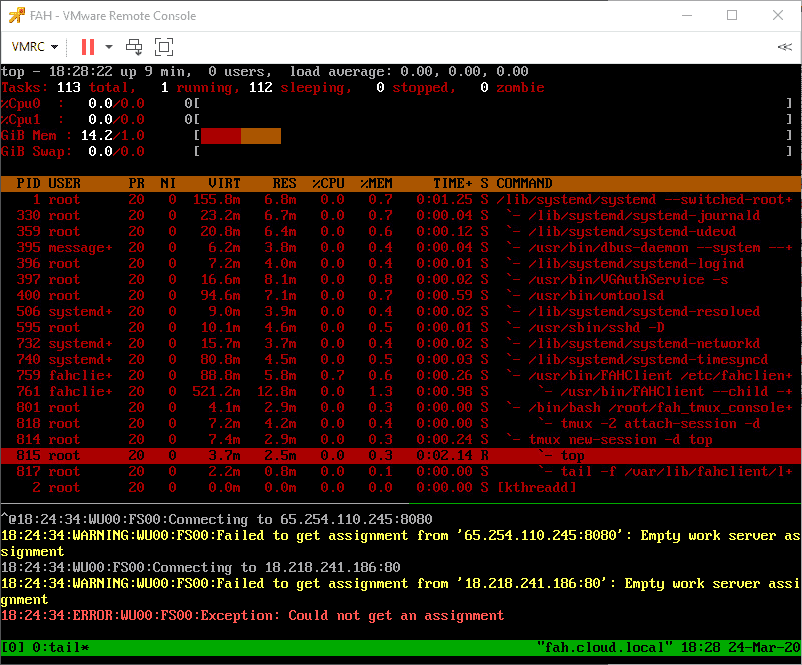802x665 pixels.
Task: Click the 'fah.cloud.local' hostname in status bar
Action: coord(604,648)
